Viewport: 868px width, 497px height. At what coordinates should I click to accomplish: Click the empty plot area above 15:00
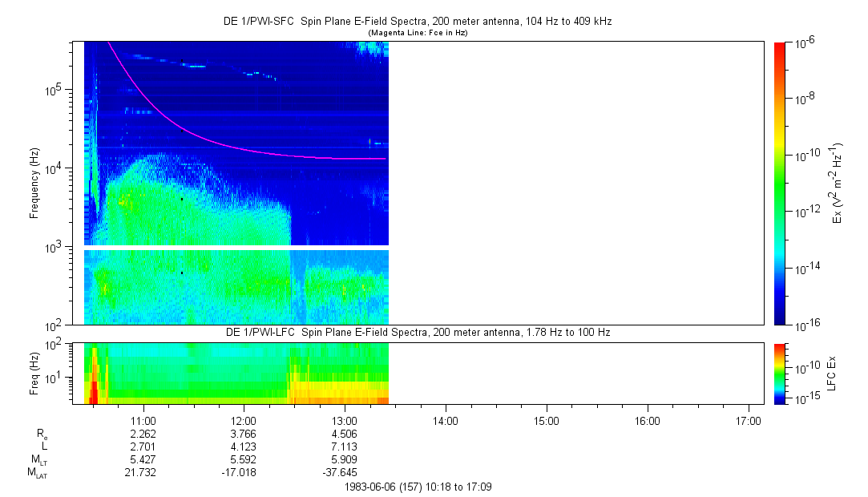(x=546, y=183)
